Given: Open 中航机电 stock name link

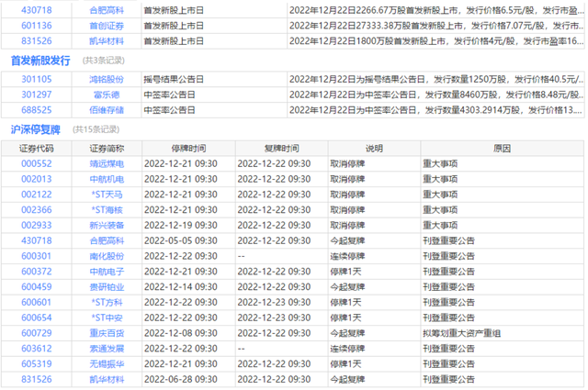Looking at the screenshot, I should pyautogui.click(x=107, y=179).
